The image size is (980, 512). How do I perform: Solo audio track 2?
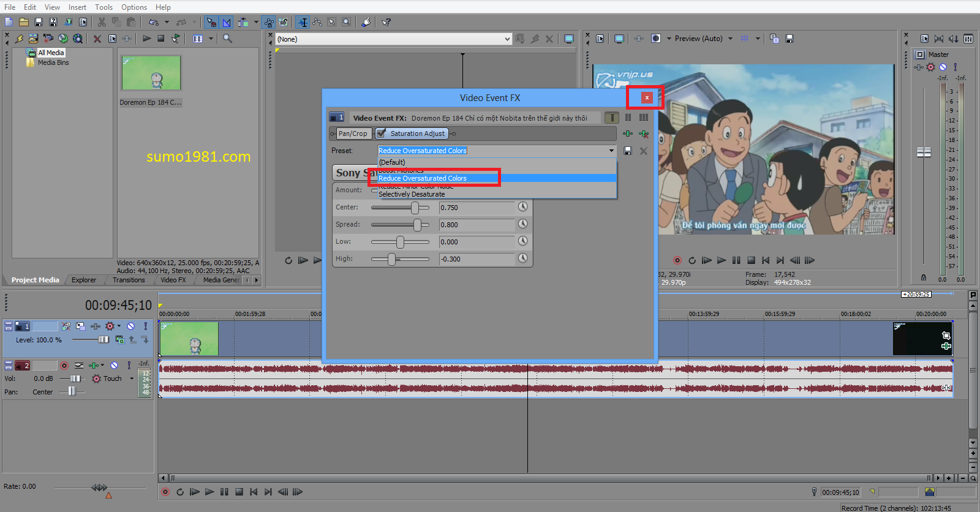coord(129,366)
